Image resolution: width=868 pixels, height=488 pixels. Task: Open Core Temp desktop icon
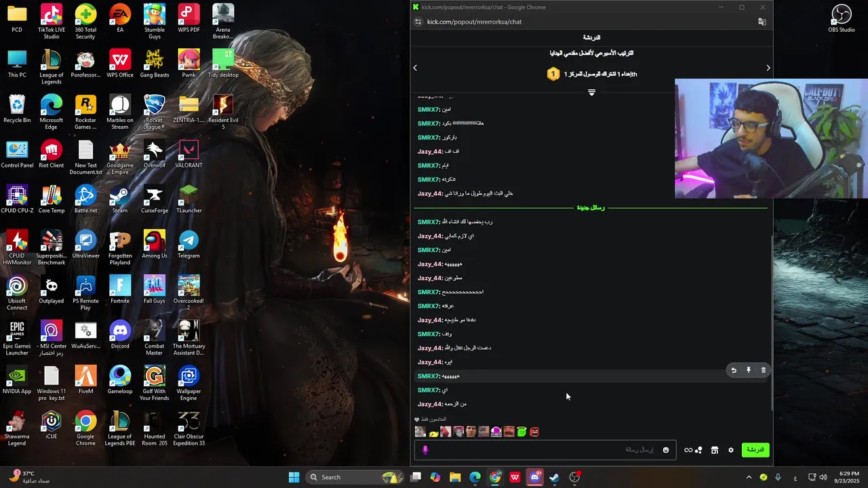click(52, 200)
